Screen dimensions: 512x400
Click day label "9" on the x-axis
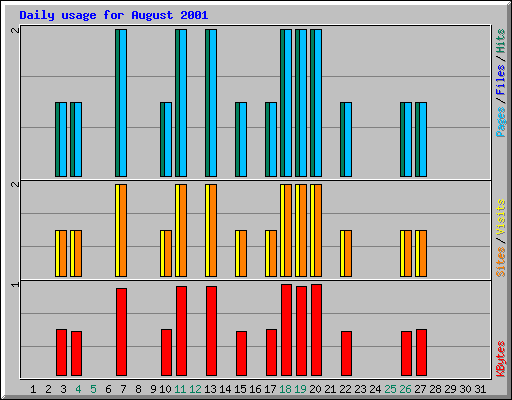point(153,389)
